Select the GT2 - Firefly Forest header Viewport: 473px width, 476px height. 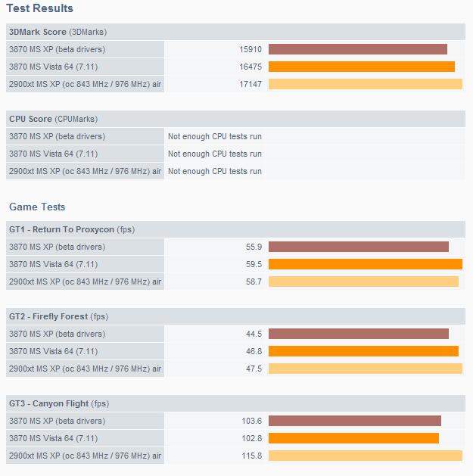point(59,316)
